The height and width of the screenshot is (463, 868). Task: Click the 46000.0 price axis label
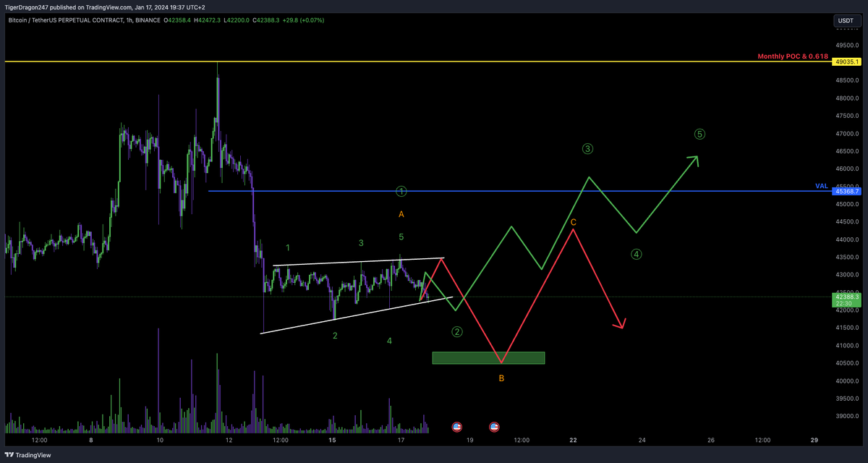coord(846,169)
